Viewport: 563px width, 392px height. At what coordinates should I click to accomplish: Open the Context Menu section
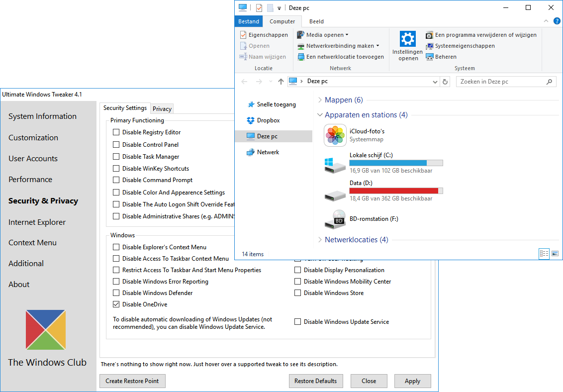click(32, 243)
